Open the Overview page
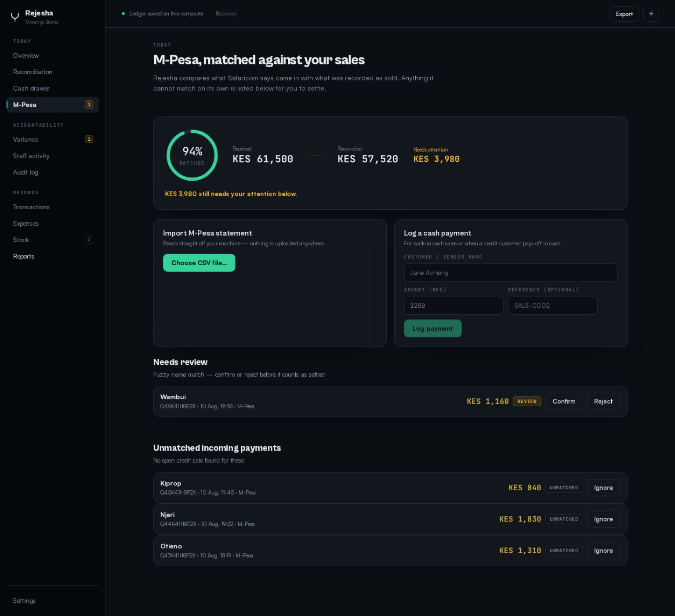Screen dimensions: 675x616 coord(53,55)
